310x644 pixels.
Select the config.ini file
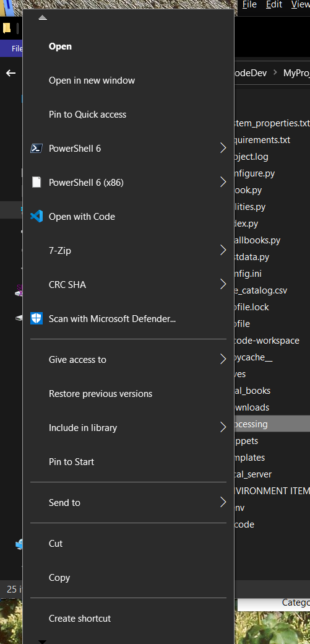tap(248, 274)
